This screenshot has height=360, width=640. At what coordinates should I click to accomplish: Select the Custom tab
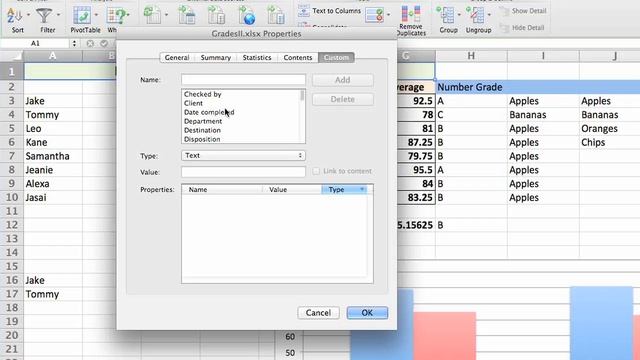pyautogui.click(x=336, y=58)
